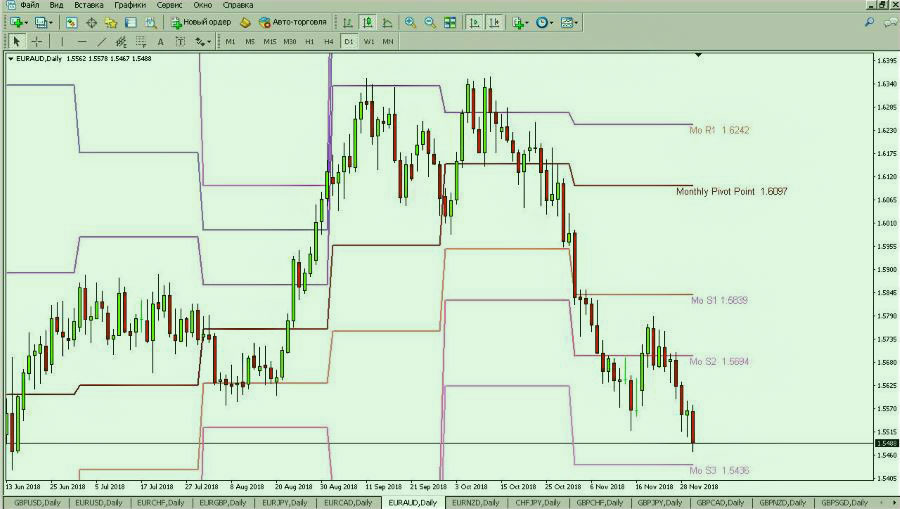Toggle the bar chart mode

coord(347,22)
